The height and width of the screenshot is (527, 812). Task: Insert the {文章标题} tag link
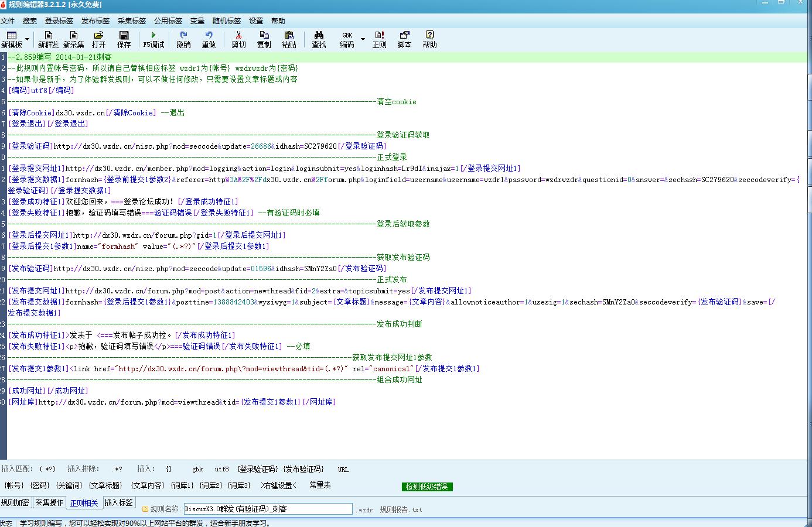point(105,485)
